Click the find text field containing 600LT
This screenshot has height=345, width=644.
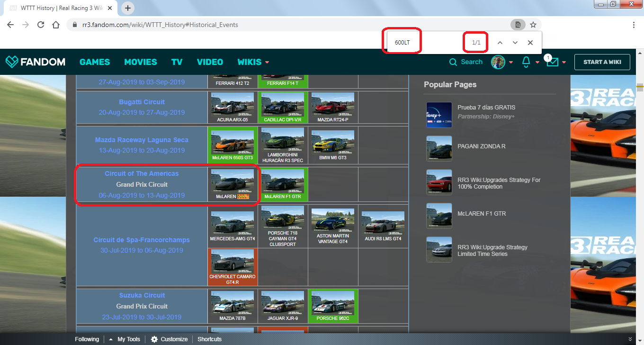426,43
